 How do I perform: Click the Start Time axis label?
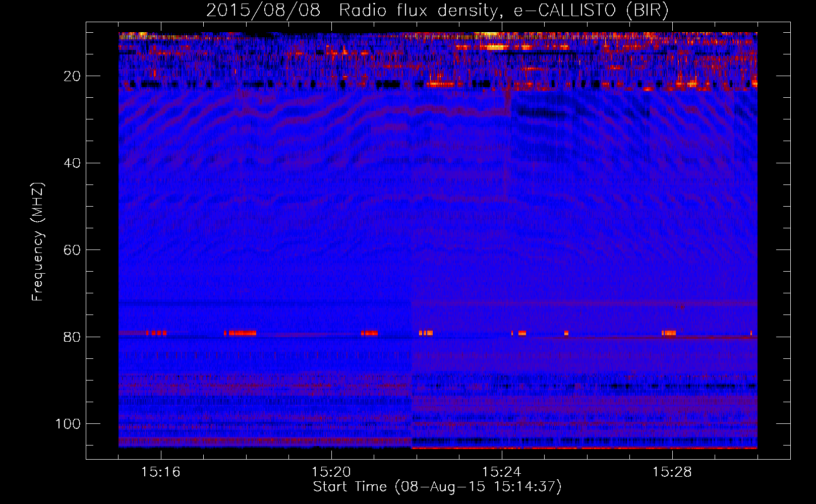pyautogui.click(x=437, y=487)
